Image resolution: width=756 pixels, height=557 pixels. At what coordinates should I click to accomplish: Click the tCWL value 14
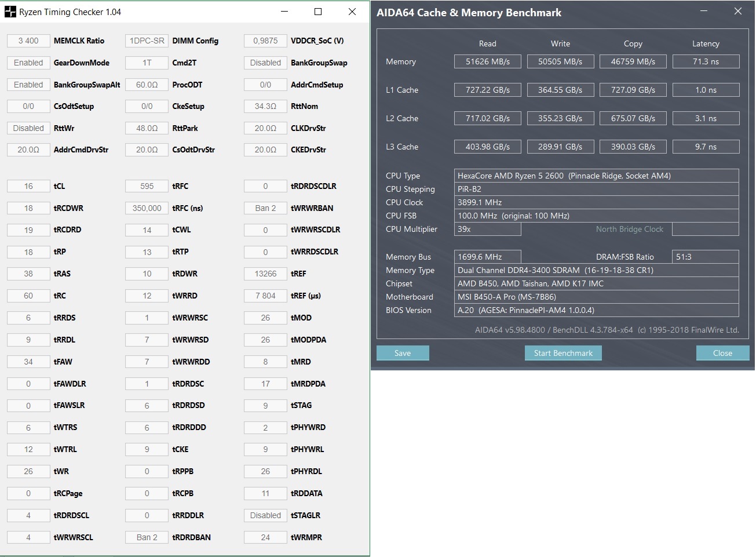click(147, 230)
